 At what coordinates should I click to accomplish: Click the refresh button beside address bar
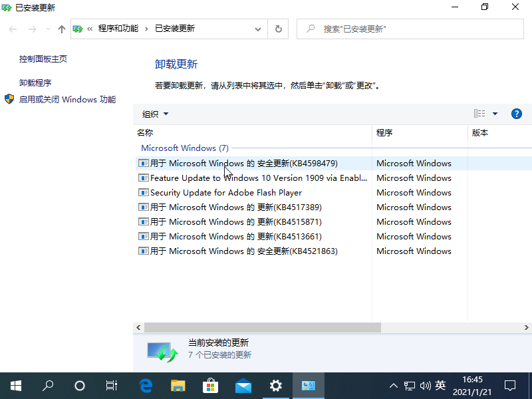278,29
